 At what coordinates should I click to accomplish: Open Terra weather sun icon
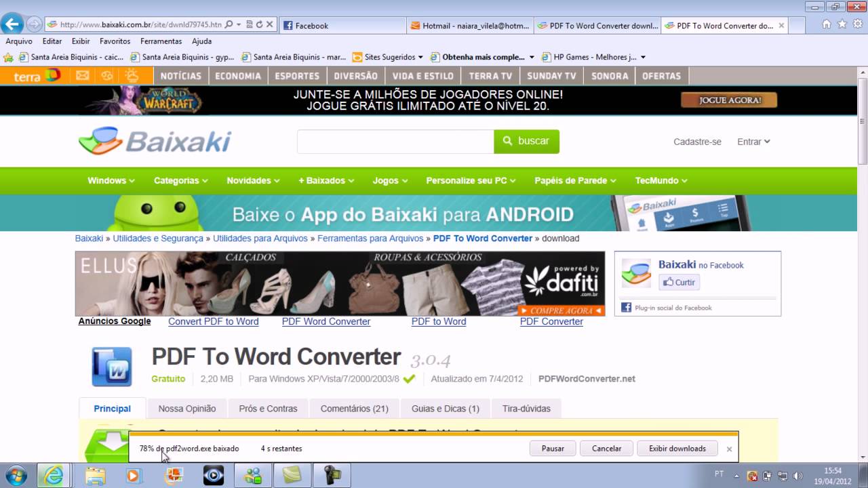(x=132, y=75)
